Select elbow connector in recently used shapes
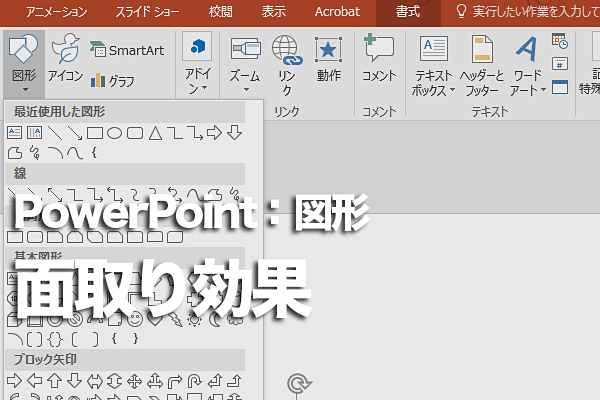This screenshot has height=400, width=600. (x=175, y=133)
